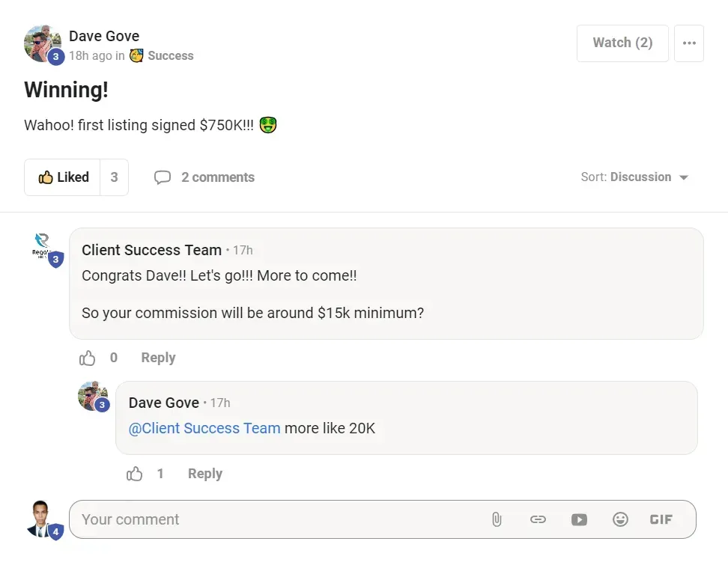728x565 pixels.
Task: Click the Client Success Team commenter name
Action: [151, 250]
